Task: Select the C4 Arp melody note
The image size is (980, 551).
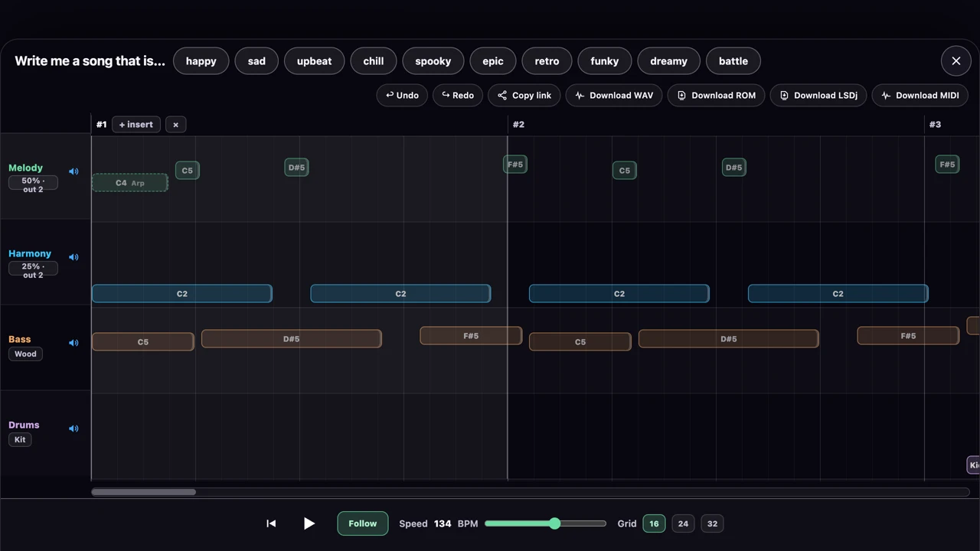Action: 130,183
